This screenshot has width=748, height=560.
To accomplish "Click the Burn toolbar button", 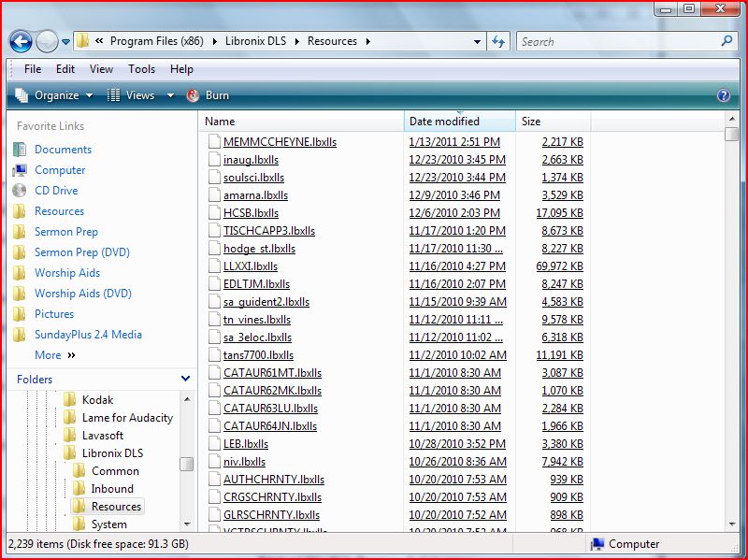I will pos(208,95).
